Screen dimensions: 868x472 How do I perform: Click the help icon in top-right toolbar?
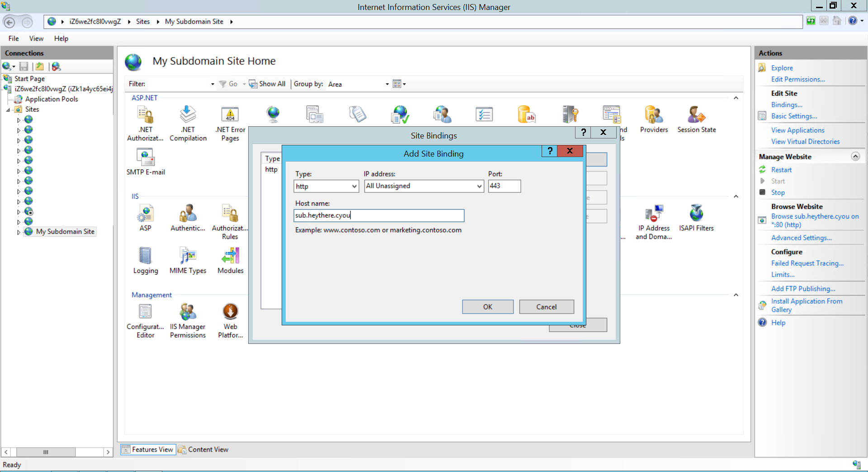pyautogui.click(x=853, y=21)
